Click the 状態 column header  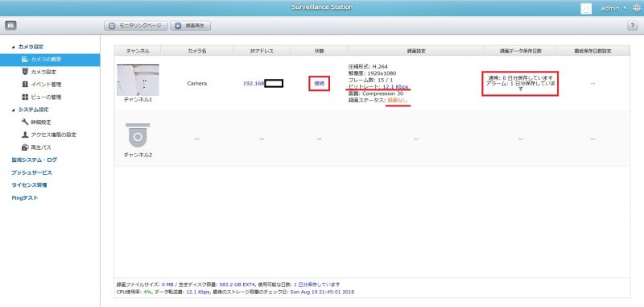[x=319, y=51]
